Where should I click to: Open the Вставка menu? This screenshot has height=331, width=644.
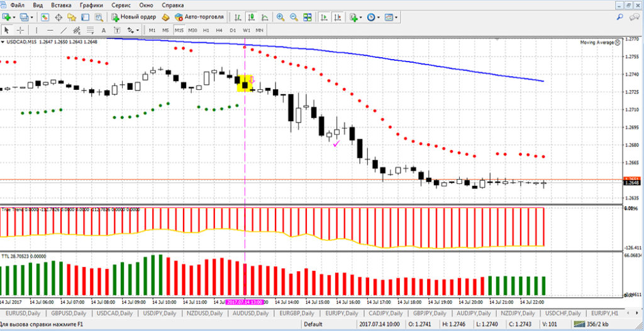61,5
